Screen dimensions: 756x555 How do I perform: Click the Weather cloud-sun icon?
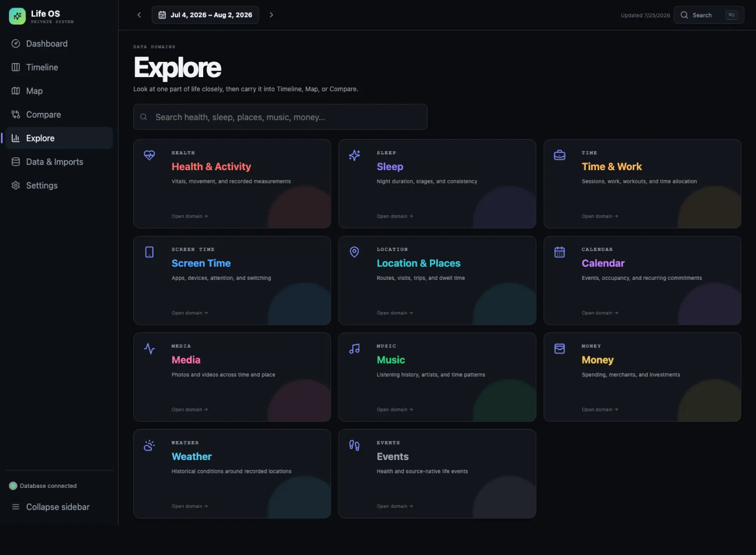pos(149,445)
